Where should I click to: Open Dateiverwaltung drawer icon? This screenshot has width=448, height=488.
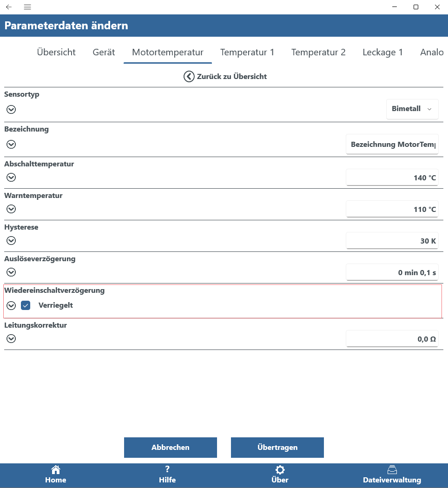tap(392, 470)
